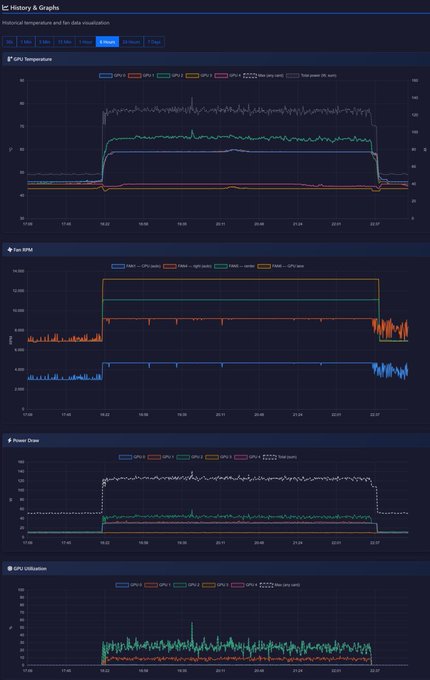Viewport: 430px width, 680px height.
Task: Switch to the 15 Min time range
Action: [65, 42]
